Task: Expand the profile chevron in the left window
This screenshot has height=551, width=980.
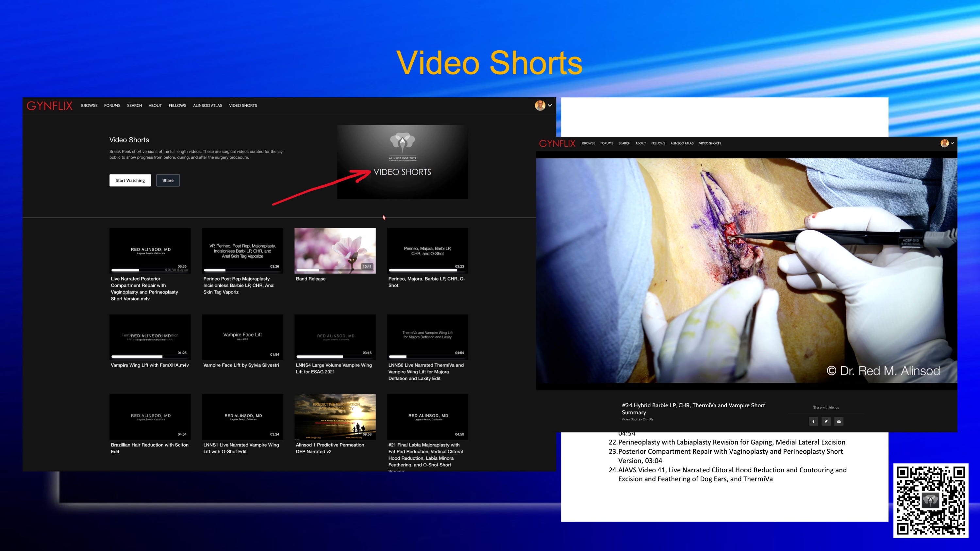Action: (x=550, y=105)
